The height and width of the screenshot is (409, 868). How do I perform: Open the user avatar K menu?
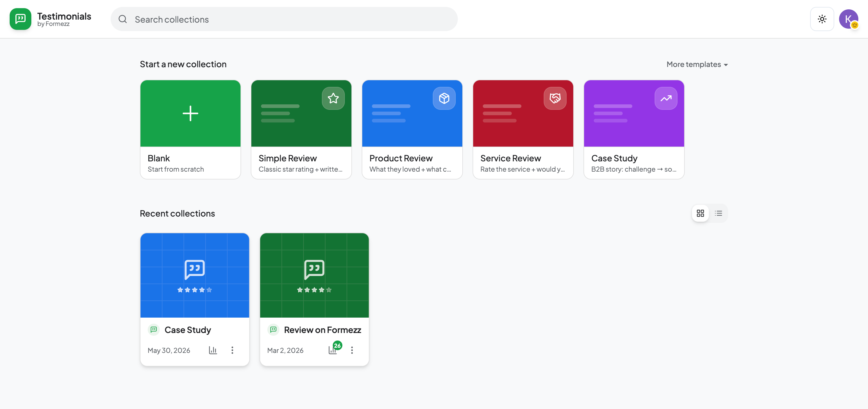point(848,19)
